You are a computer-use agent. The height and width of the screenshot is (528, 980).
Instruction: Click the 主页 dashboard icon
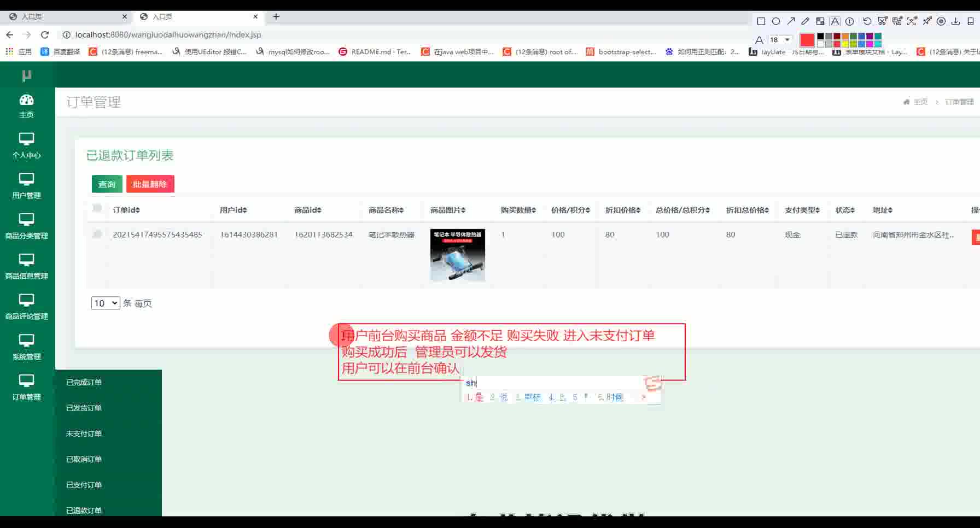26,100
